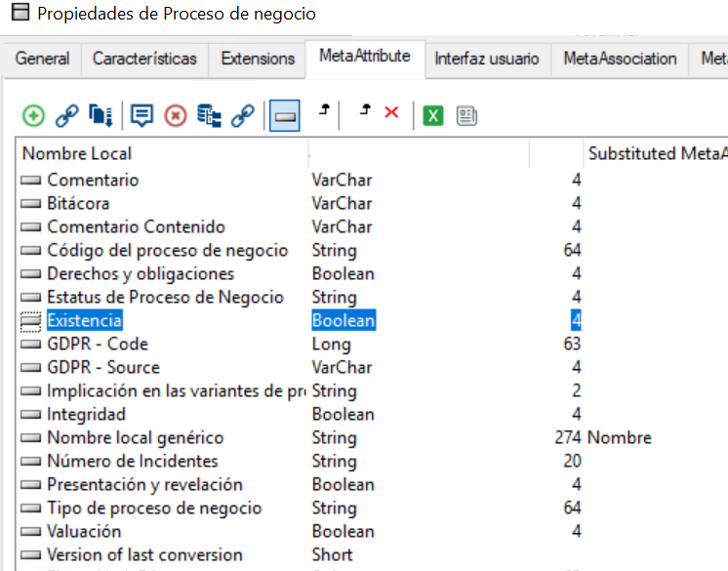Click length value 20 for Número de Incidentes

tap(572, 461)
